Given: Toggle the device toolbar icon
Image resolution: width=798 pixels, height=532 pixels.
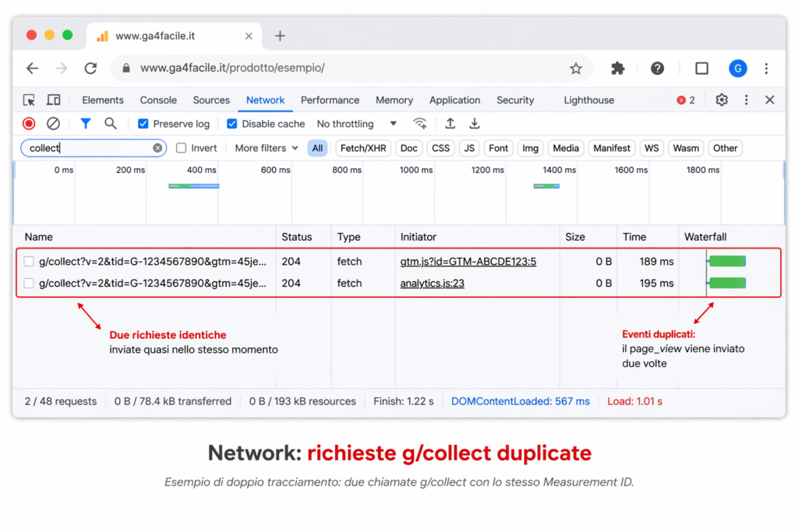Looking at the screenshot, I should 54,100.
